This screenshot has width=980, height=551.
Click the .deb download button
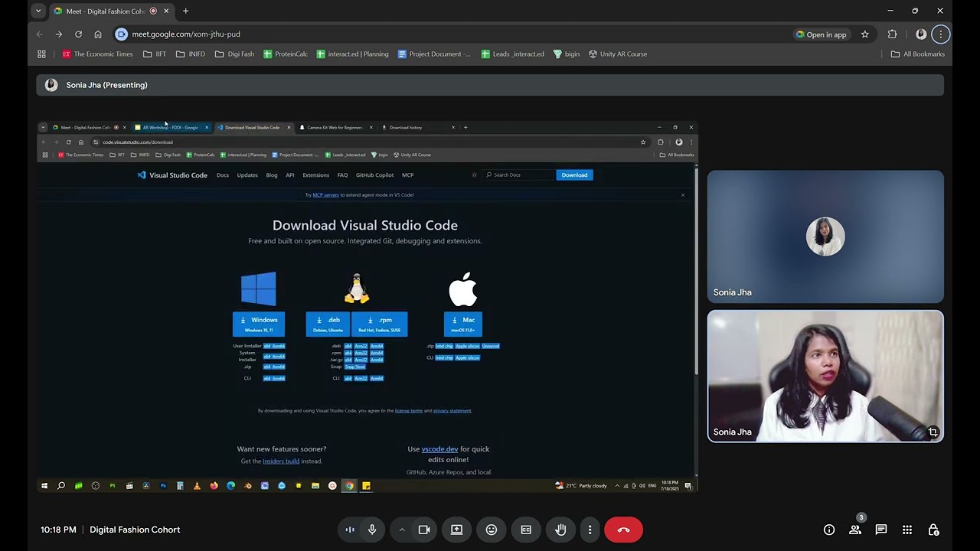click(328, 324)
